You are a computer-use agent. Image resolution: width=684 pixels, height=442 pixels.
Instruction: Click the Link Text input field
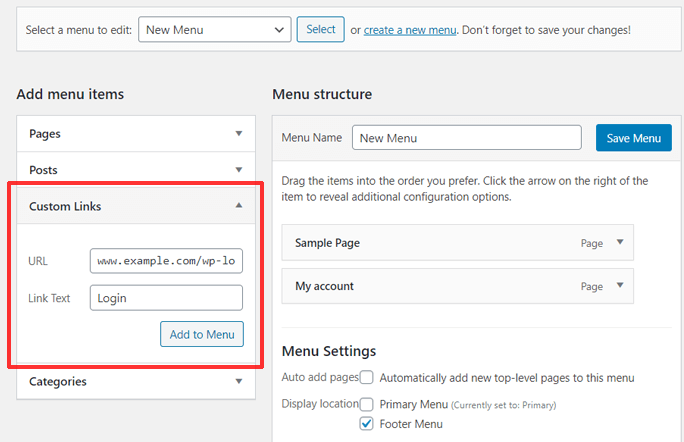click(x=166, y=298)
